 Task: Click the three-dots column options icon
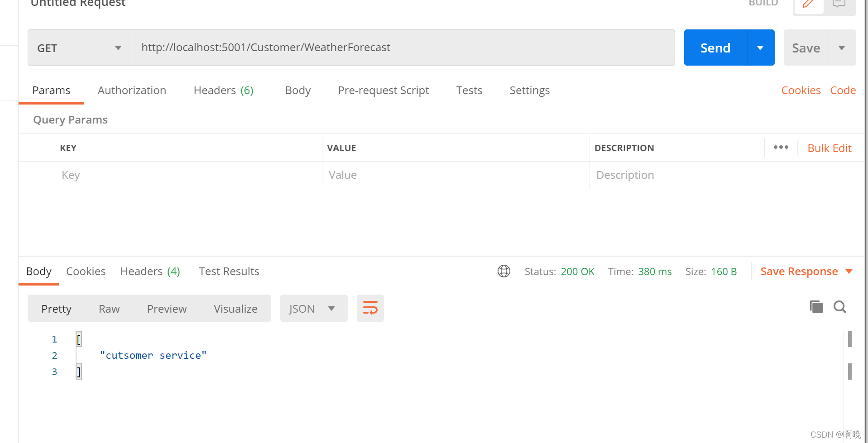781,148
